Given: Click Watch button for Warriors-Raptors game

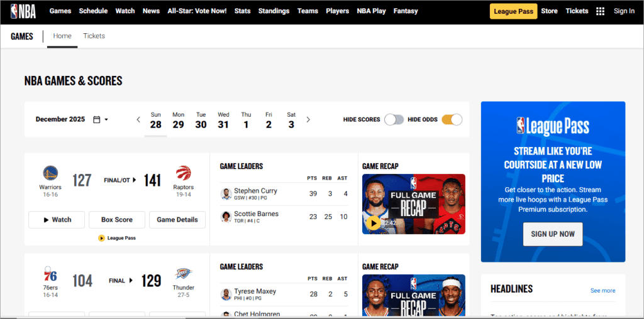Looking at the screenshot, I should click(x=57, y=220).
